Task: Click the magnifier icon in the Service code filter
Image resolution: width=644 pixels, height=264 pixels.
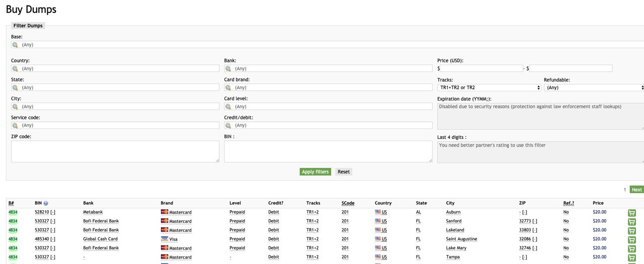Action: (x=15, y=125)
